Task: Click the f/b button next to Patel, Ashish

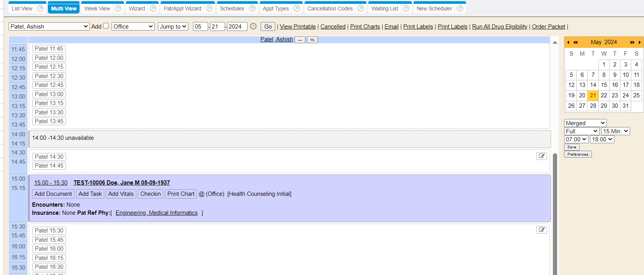Action: tap(312, 40)
